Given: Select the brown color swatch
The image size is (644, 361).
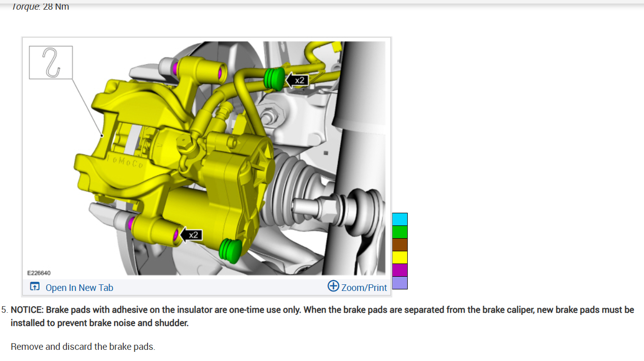Looking at the screenshot, I should coord(400,245).
